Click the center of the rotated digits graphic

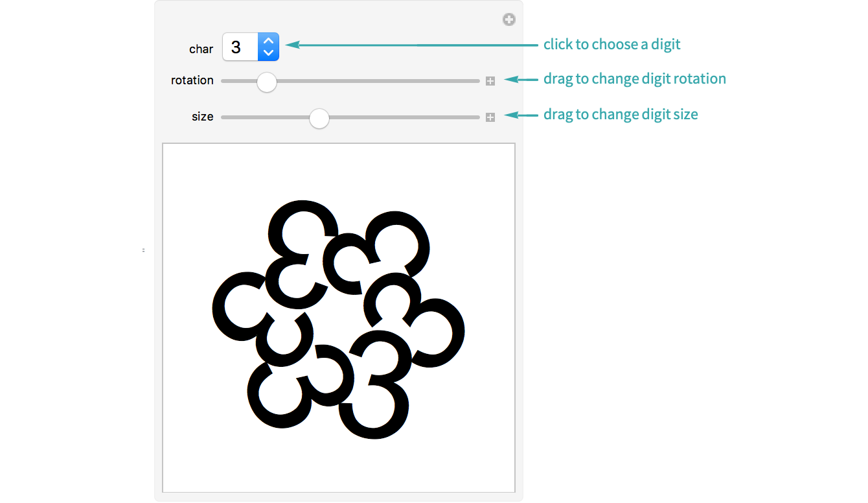click(338, 319)
